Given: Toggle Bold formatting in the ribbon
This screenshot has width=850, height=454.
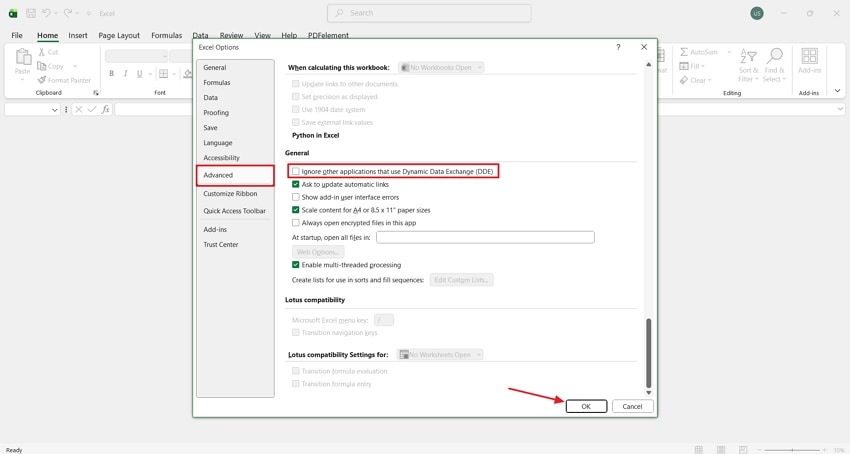Looking at the screenshot, I should (x=111, y=74).
